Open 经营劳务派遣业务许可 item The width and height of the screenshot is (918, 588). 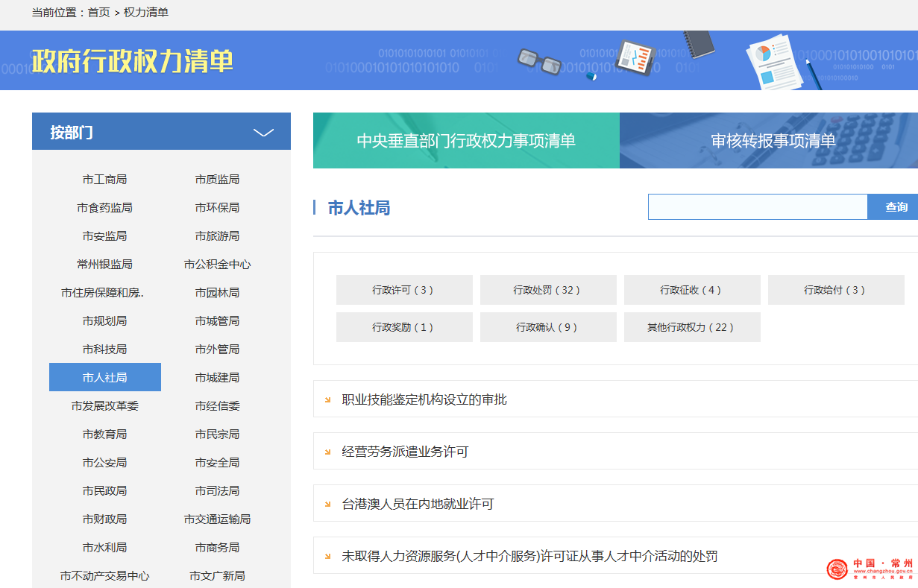[405, 452]
